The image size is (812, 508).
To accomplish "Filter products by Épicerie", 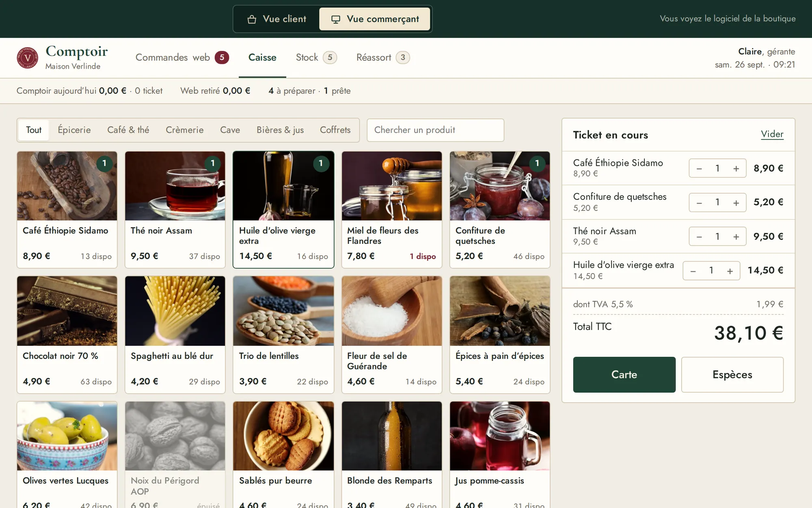I will tap(74, 130).
